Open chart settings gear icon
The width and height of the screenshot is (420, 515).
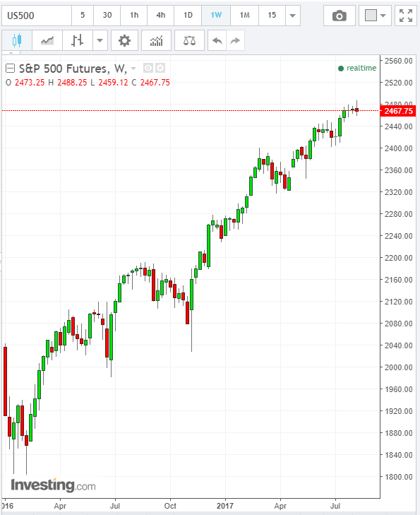coord(124,40)
